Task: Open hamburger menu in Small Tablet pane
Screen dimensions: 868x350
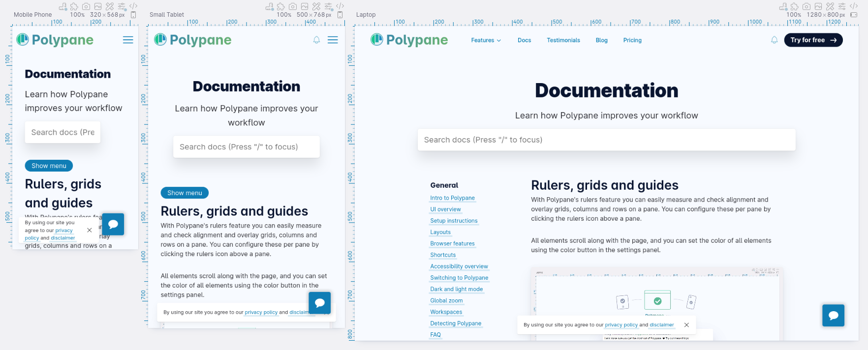Action: tap(333, 40)
